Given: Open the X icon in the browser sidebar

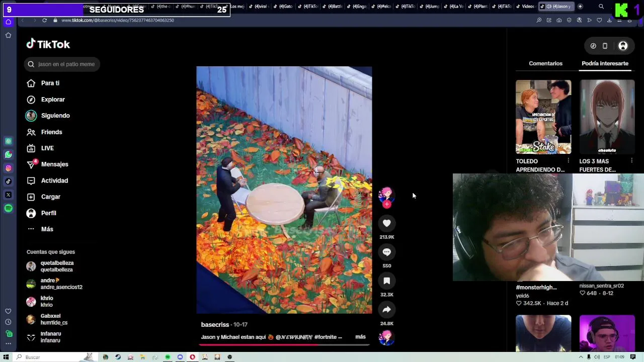Looking at the screenshot, I should tap(8, 195).
